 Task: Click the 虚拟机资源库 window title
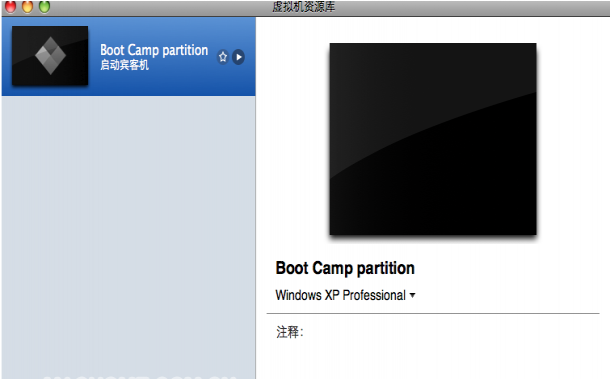coord(303,7)
